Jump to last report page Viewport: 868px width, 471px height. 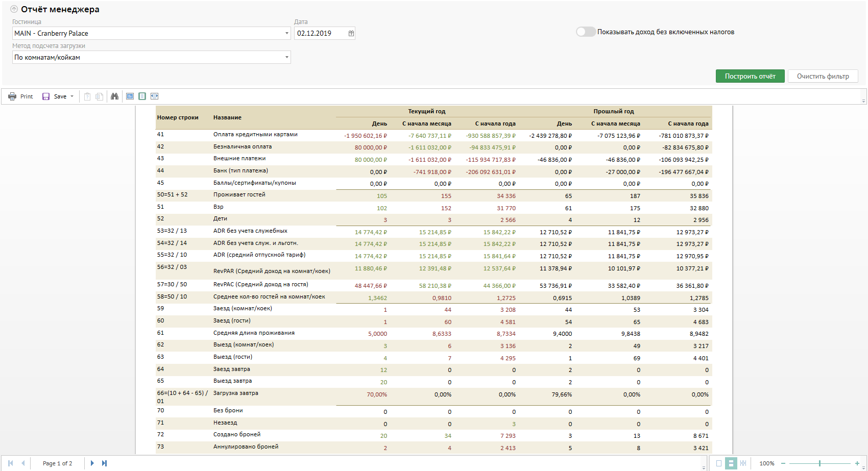click(x=104, y=463)
